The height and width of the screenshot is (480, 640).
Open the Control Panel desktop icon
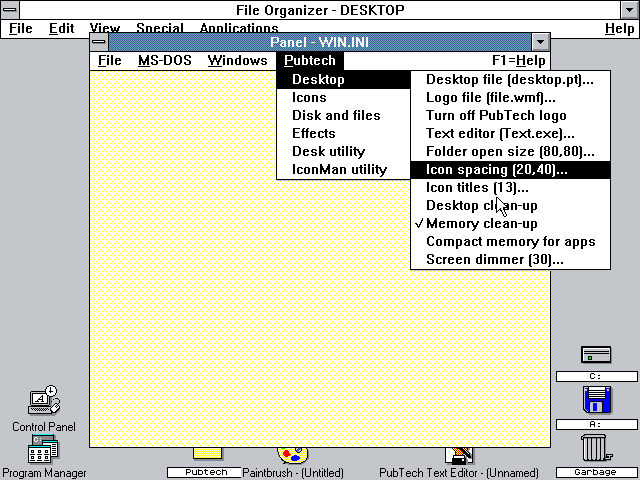(x=44, y=400)
